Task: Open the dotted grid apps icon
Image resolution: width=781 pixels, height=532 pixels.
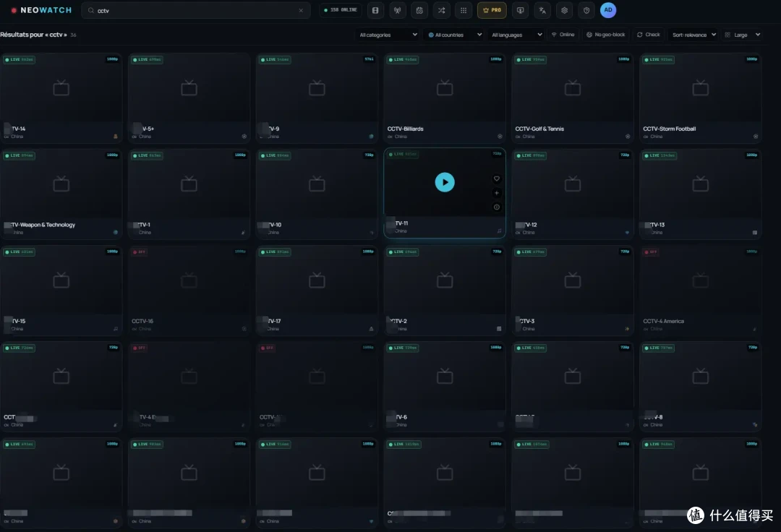Action: [464, 10]
